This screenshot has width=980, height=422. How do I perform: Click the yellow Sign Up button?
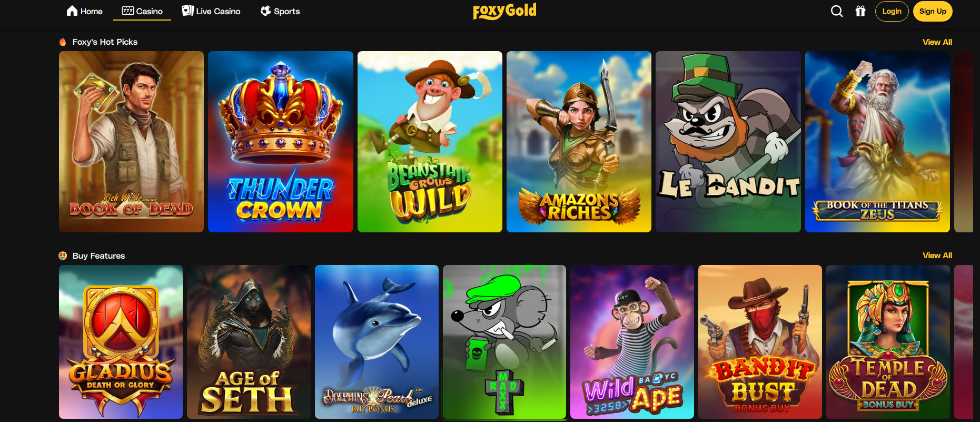[933, 11]
